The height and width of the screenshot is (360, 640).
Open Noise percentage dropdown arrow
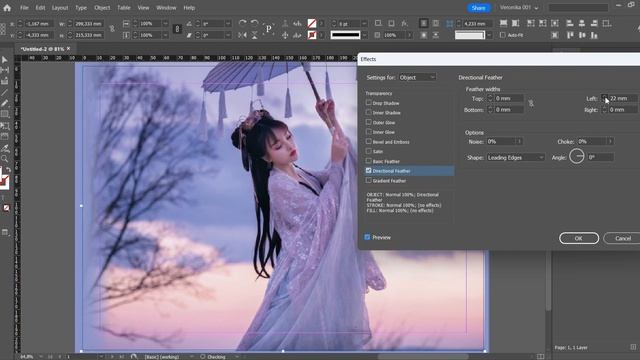(x=519, y=142)
